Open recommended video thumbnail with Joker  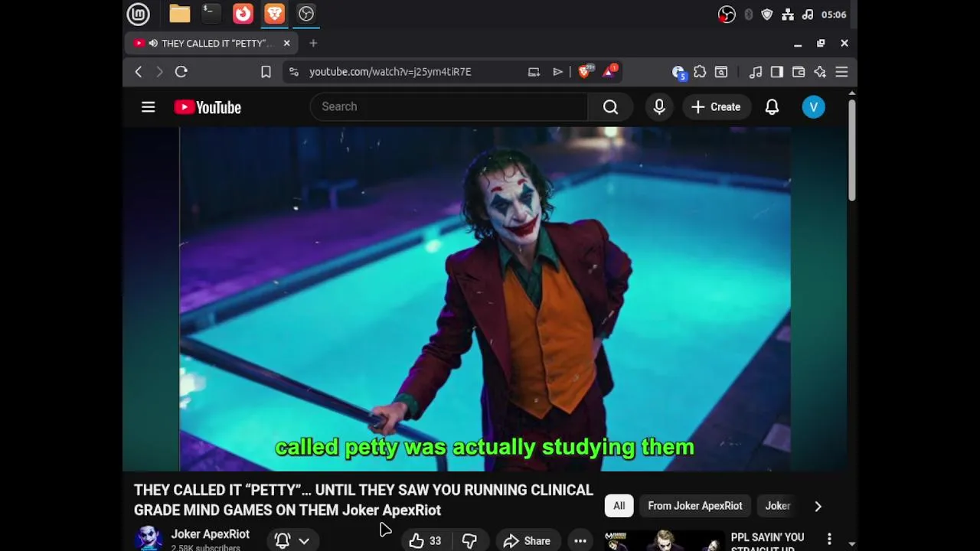[x=664, y=540]
